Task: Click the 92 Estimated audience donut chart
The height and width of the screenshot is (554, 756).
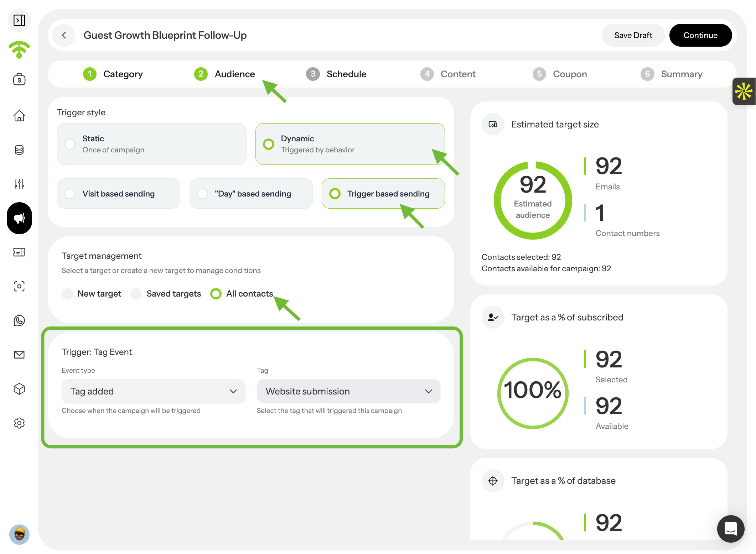Action: click(533, 200)
